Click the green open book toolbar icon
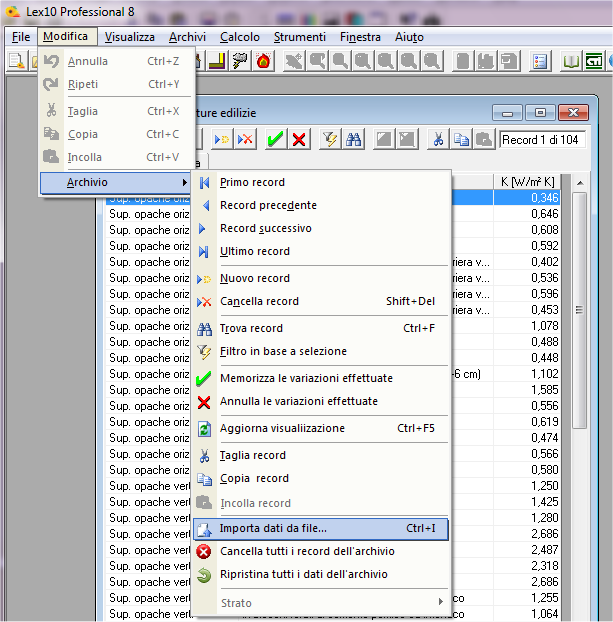Screen dimensions: 613x622 [x=571, y=61]
